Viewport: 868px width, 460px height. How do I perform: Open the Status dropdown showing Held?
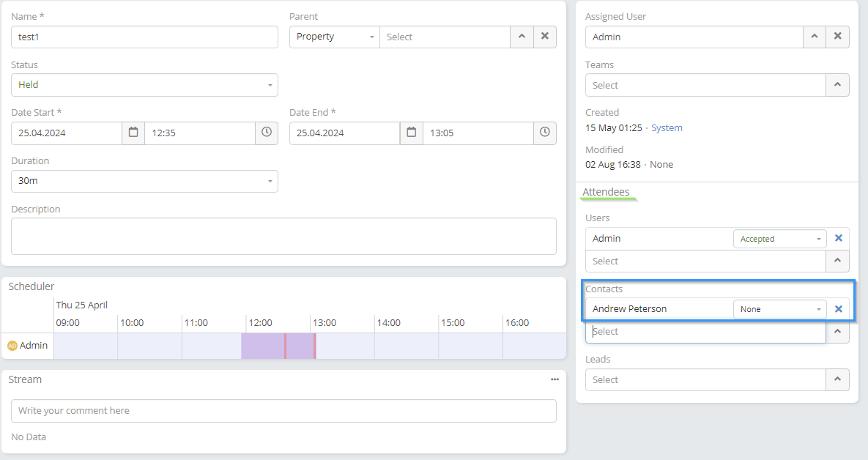[x=144, y=85]
